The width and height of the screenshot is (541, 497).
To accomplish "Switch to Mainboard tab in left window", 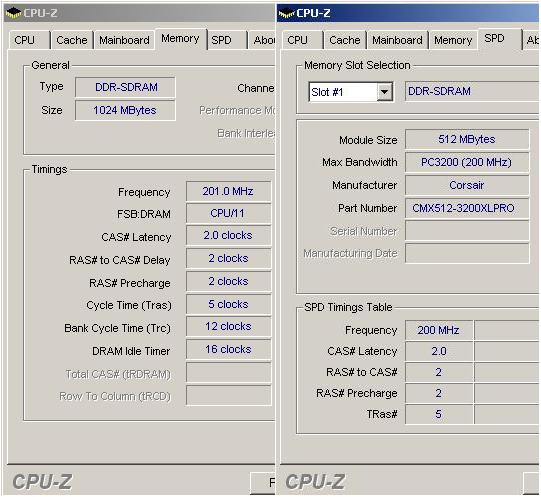I will pyautogui.click(x=124, y=40).
